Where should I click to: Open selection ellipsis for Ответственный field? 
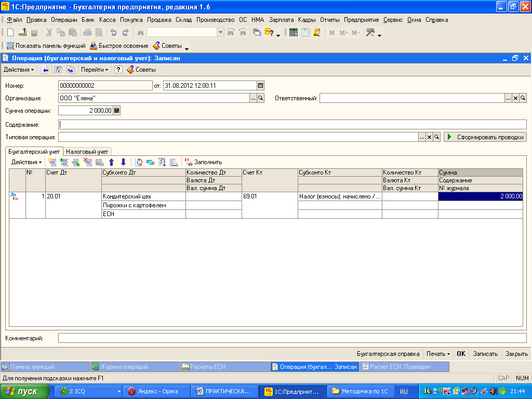click(508, 98)
